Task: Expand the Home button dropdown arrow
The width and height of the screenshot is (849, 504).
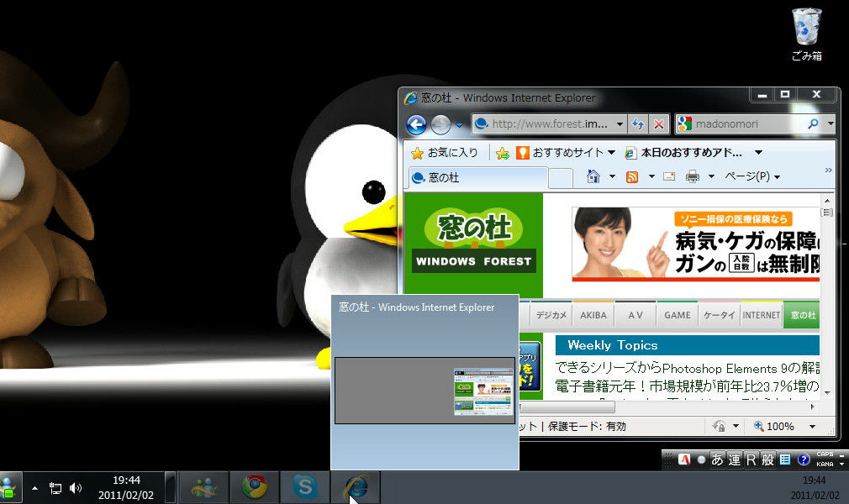Action: (613, 176)
